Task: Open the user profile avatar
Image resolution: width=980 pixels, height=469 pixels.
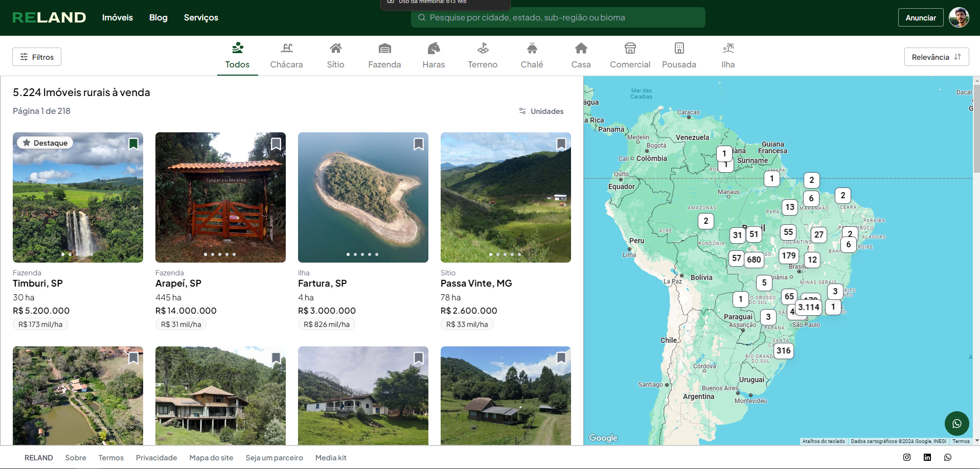Action: pyautogui.click(x=959, y=17)
